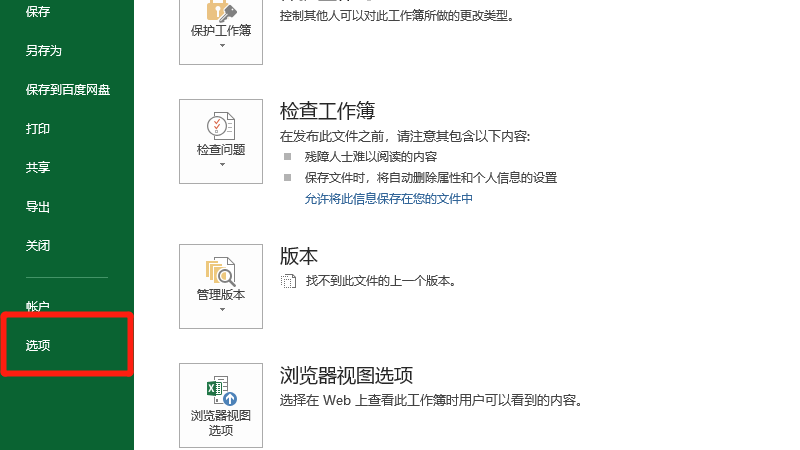Select 保存 in the sidebar
The height and width of the screenshot is (450, 800).
tap(38, 12)
